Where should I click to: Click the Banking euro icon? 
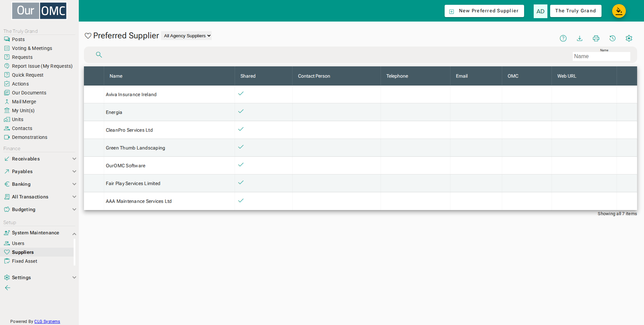7,184
